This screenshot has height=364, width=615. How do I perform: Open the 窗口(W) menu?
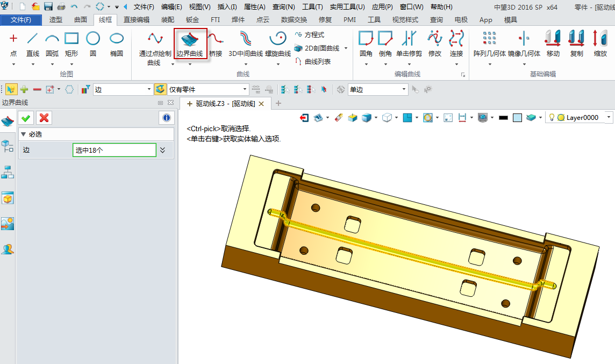(x=412, y=6)
